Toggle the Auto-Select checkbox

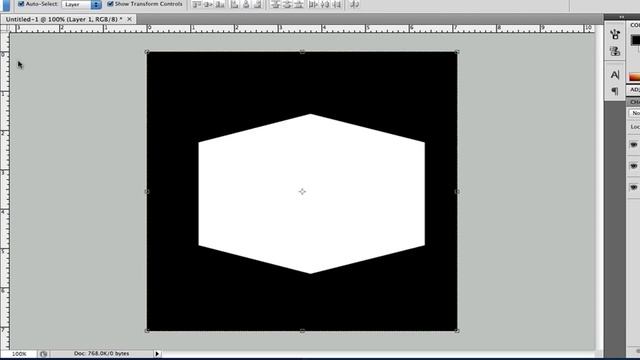point(21,4)
